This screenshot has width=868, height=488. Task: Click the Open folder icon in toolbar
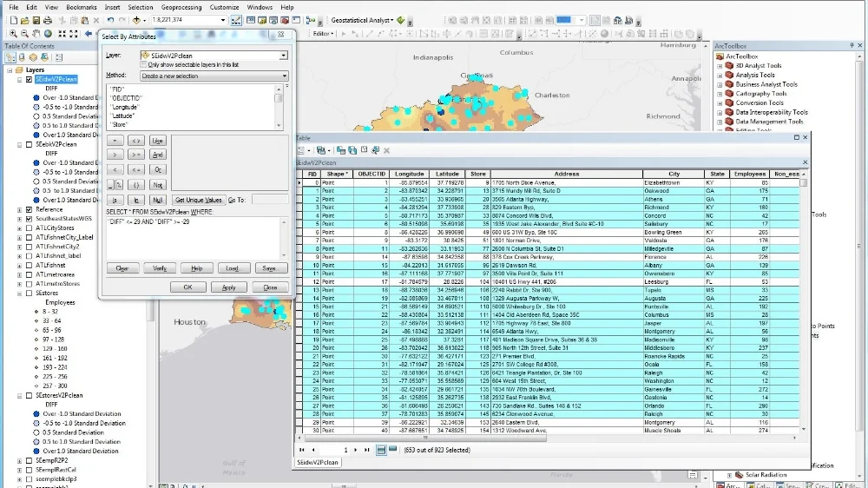[25, 21]
